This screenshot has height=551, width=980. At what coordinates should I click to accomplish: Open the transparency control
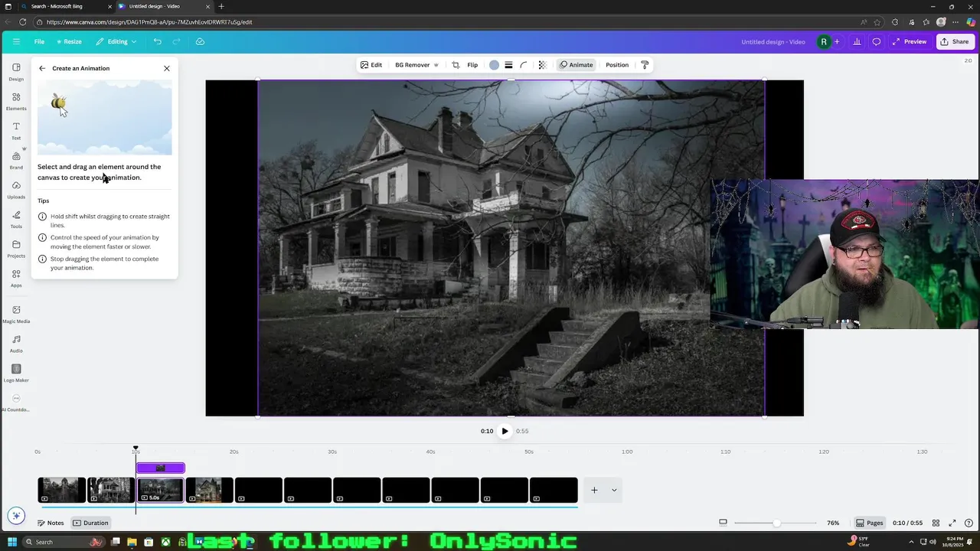click(542, 65)
